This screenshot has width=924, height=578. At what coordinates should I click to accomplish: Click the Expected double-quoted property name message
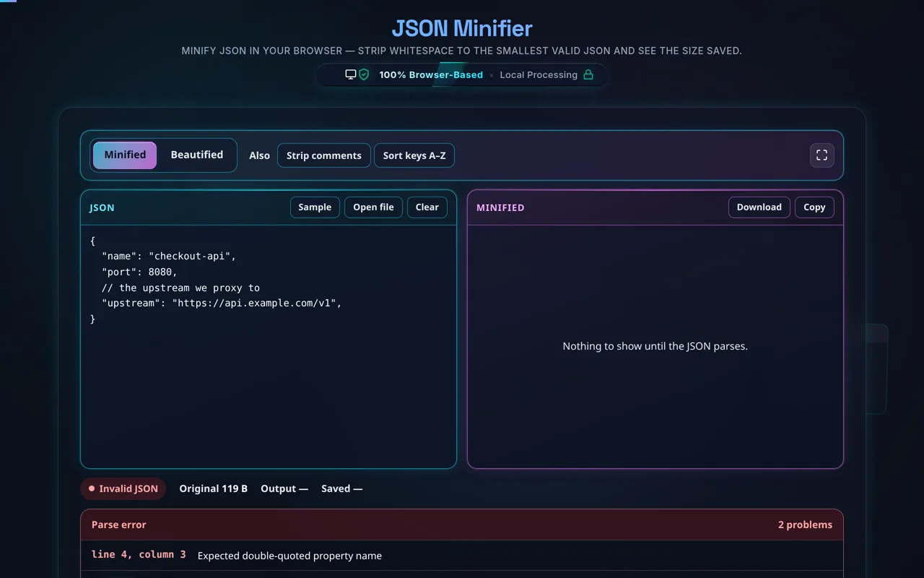289,556
